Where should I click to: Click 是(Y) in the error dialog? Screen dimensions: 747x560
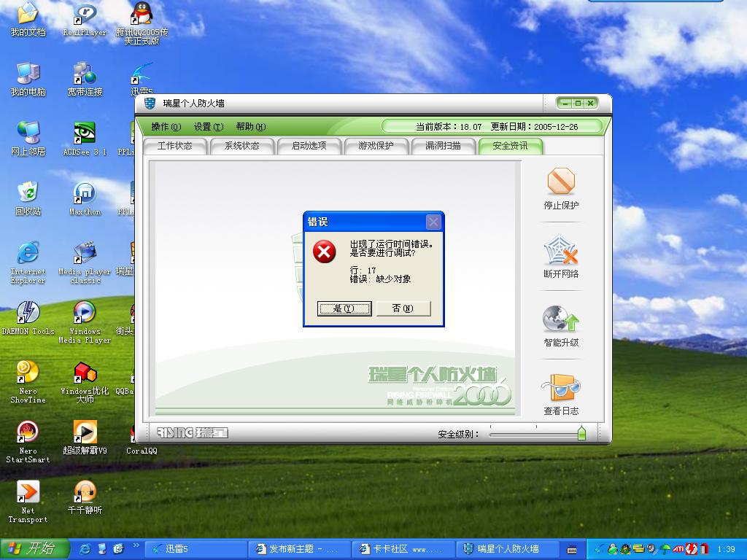[344, 308]
